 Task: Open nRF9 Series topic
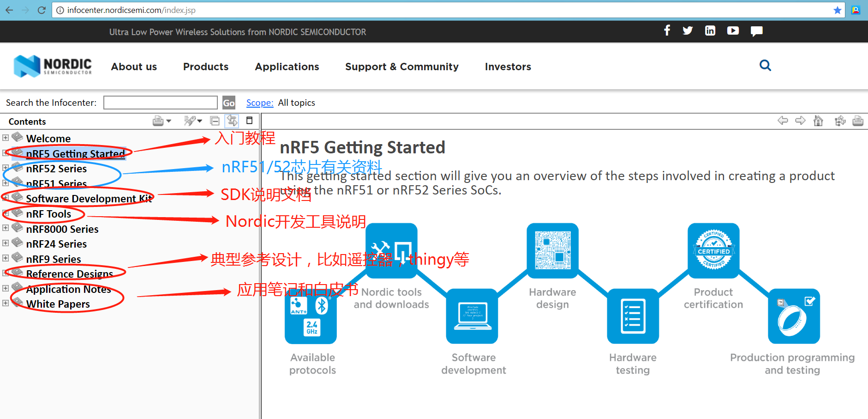coord(54,259)
